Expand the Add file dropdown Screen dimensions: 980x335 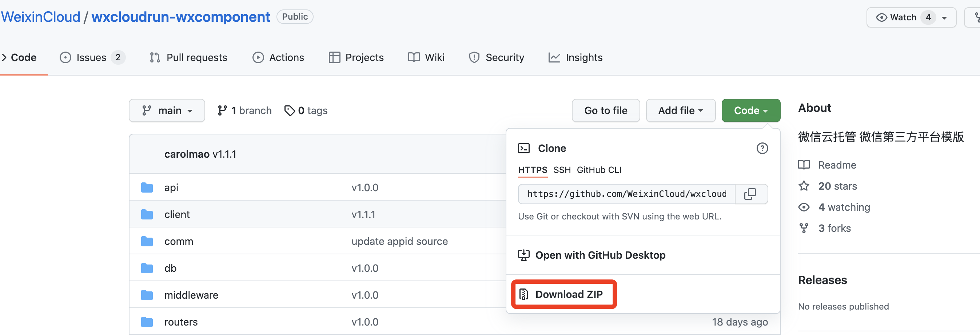coord(681,110)
